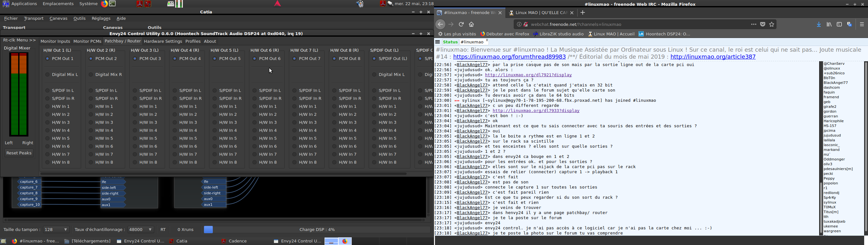Launch terminal from top panel

tap(113, 4)
